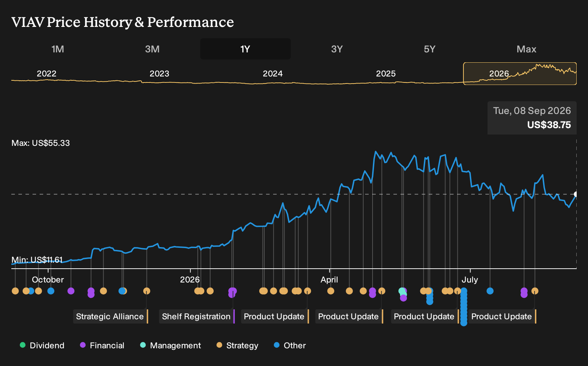Click the top blue dot of July stack

(x=464, y=291)
